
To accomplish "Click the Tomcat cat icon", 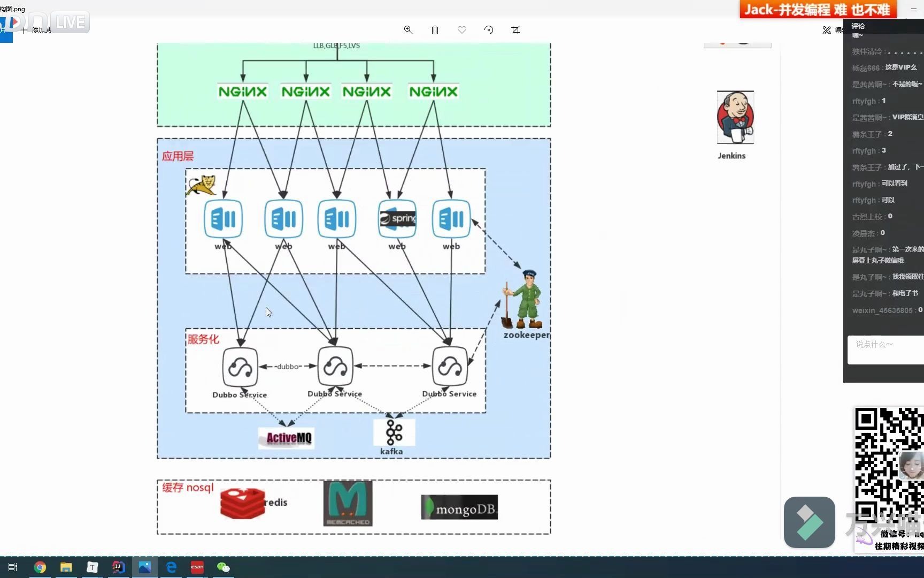I will (201, 185).
